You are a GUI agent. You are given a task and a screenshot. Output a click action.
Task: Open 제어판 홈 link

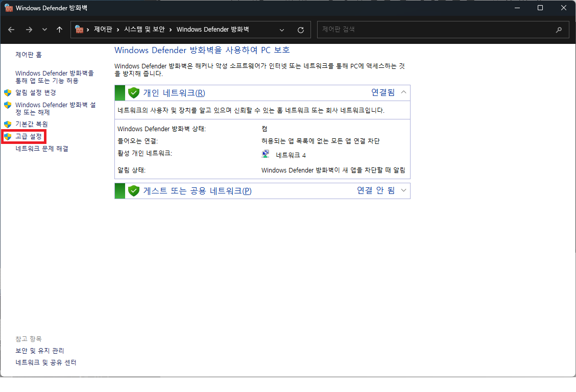point(29,55)
